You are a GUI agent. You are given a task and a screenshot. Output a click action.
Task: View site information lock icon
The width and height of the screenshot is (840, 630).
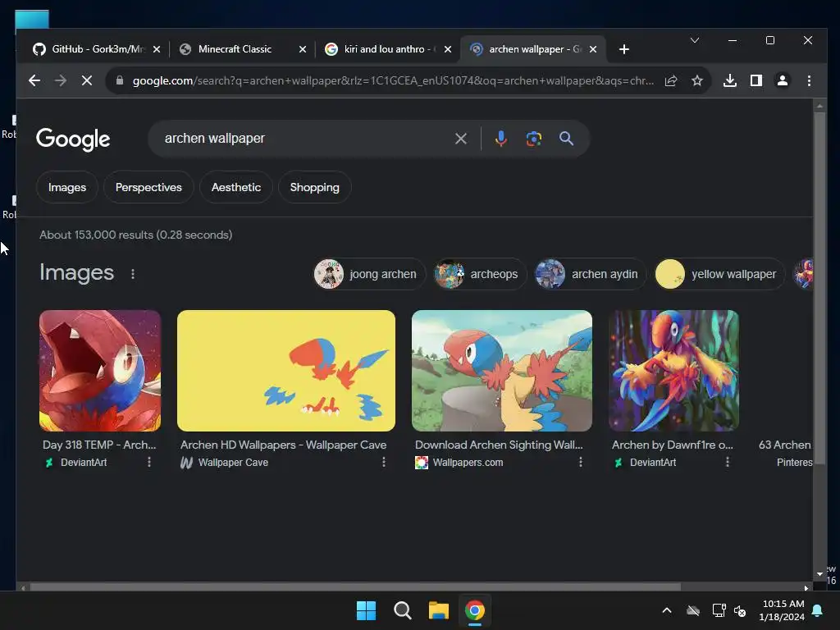(x=120, y=80)
